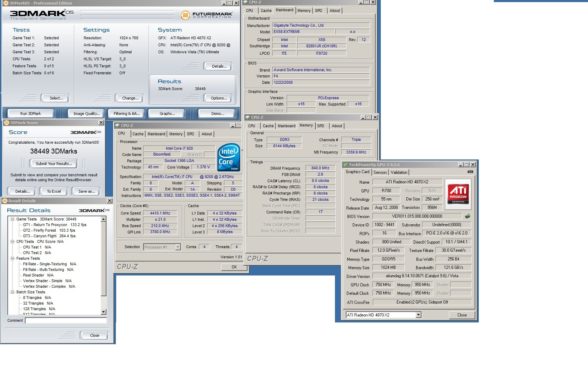Screen dimensions: 588x368
Task: Click the DRAM Frequency 840.0 MHz value
Action: point(320,168)
